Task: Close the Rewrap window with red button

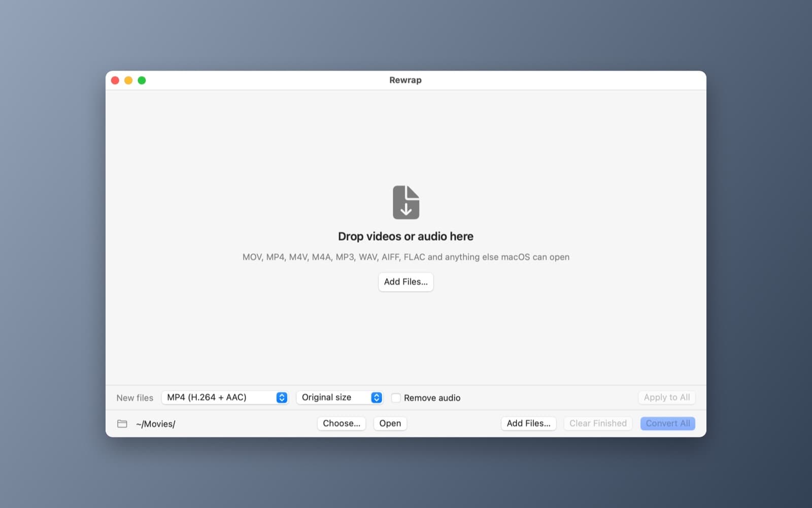Action: tap(115, 80)
